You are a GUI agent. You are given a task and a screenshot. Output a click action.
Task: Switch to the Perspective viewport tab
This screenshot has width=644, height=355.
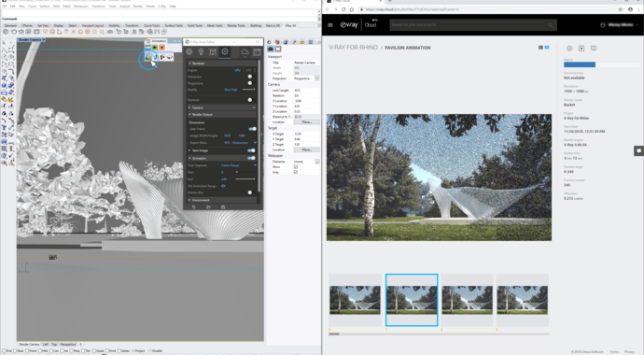68,345
